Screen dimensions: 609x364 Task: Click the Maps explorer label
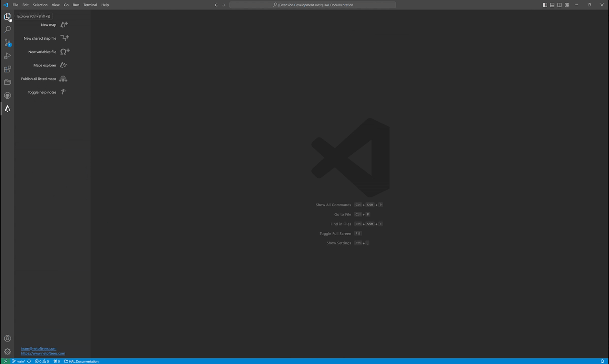click(45, 65)
